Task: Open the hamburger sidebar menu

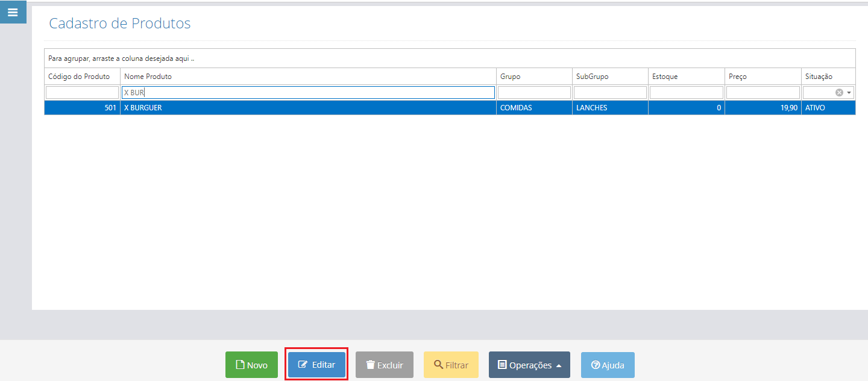Action: click(13, 12)
